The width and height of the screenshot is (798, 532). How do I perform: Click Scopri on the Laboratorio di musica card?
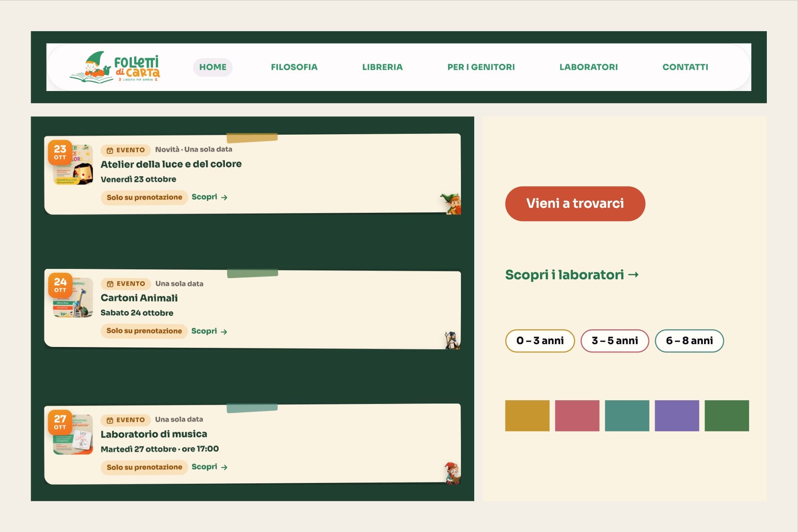tap(209, 467)
